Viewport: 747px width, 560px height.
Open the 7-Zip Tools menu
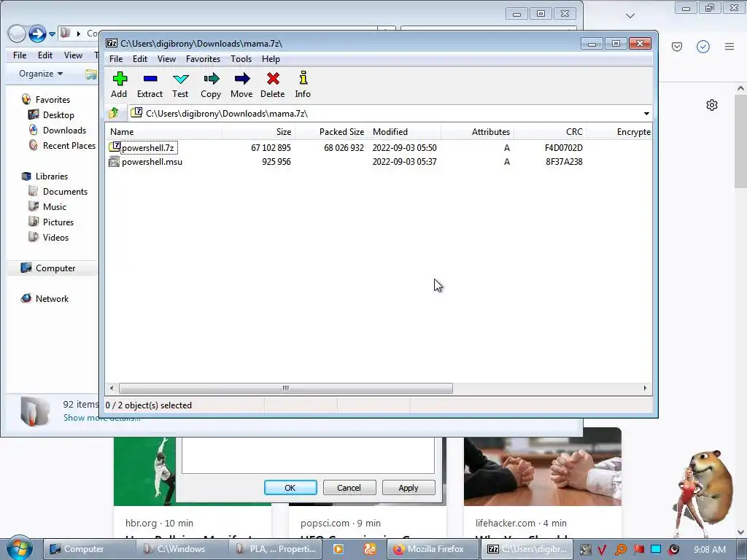[x=241, y=59]
